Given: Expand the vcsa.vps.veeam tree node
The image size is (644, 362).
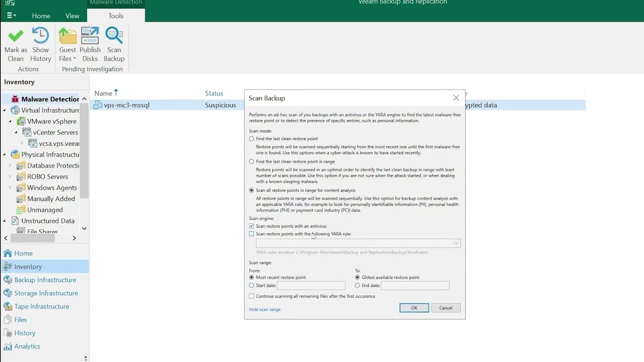Looking at the screenshot, I should point(22,143).
